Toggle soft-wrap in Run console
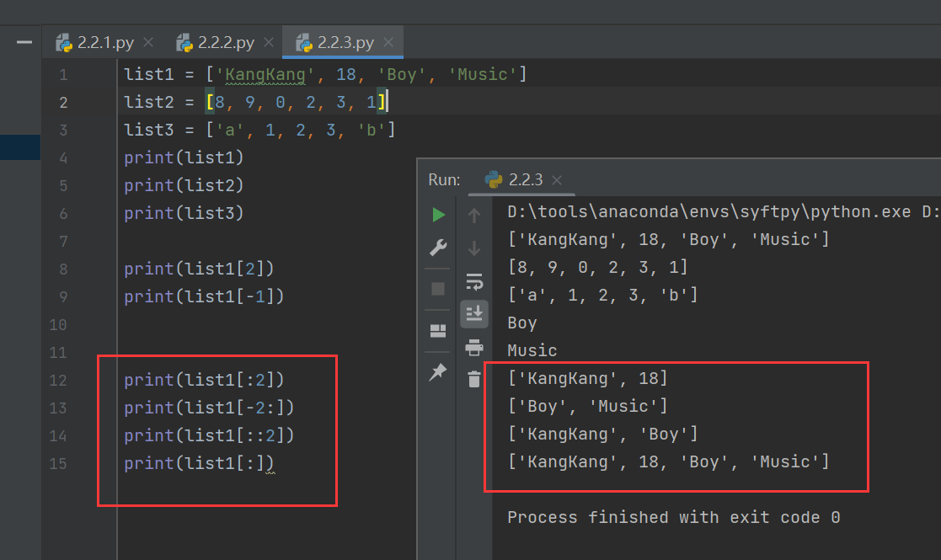 [x=474, y=281]
